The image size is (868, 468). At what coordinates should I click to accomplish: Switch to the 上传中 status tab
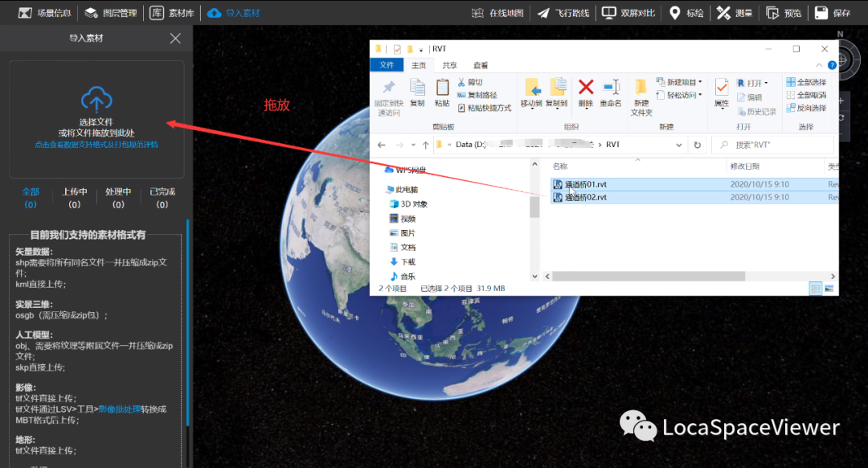click(x=74, y=198)
